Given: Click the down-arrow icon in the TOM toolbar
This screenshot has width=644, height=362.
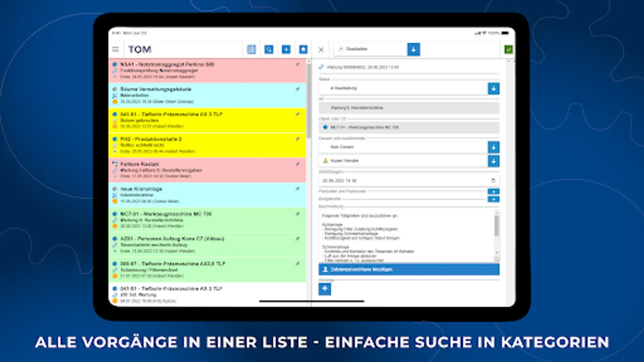Looking at the screenshot, I should 286,49.
